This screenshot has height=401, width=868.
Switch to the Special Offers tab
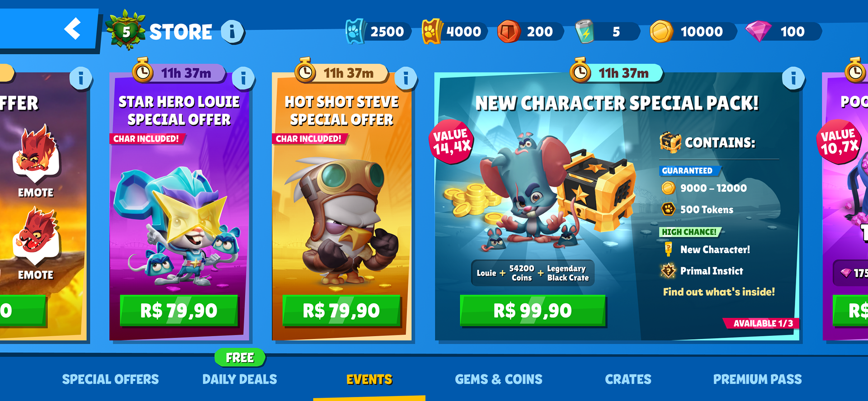pos(110,379)
